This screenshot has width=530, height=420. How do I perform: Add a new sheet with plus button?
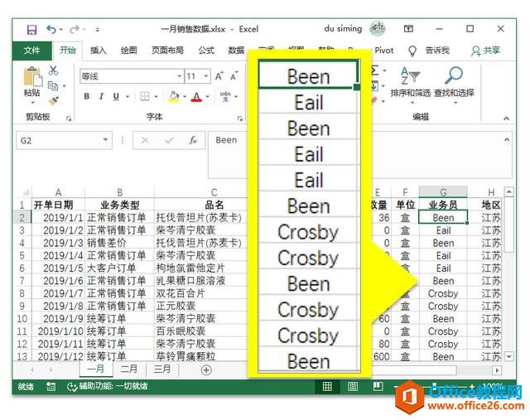coord(206,370)
